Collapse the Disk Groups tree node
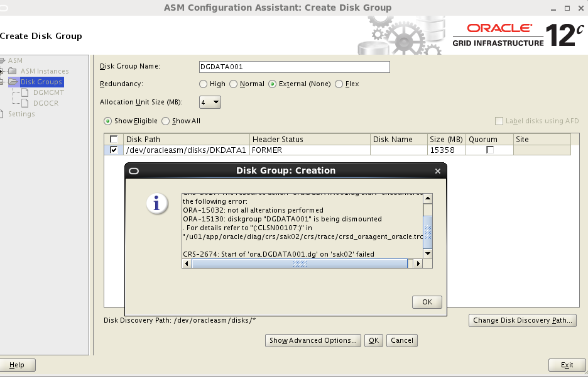 tap(2, 82)
